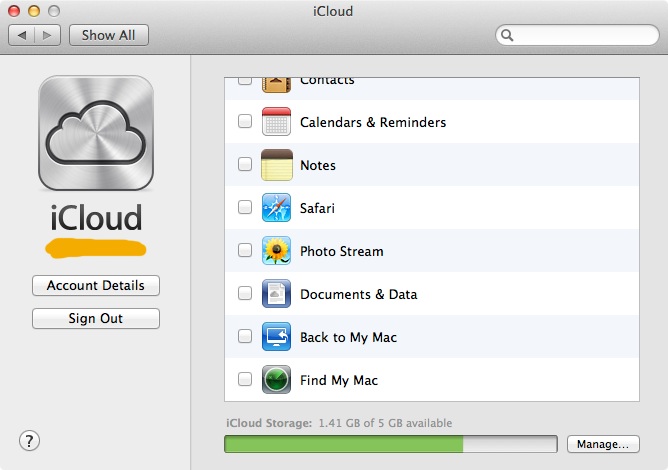668x470 pixels.
Task: Minimize the window with the yellow button
Action: [34, 11]
